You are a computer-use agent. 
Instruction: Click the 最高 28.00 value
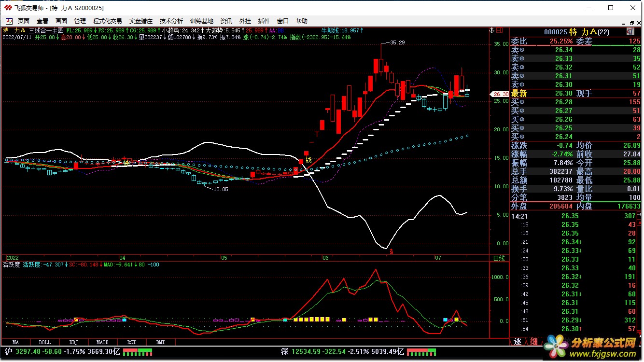[x=631, y=171]
